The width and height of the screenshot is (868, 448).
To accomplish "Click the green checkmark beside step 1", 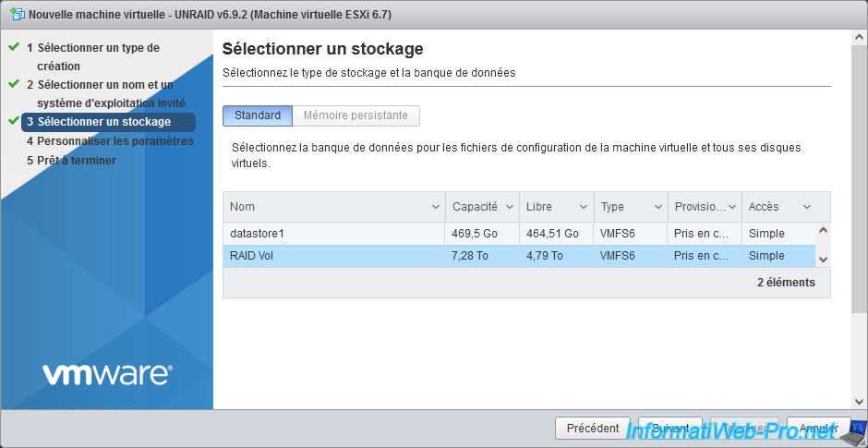I will click(14, 46).
